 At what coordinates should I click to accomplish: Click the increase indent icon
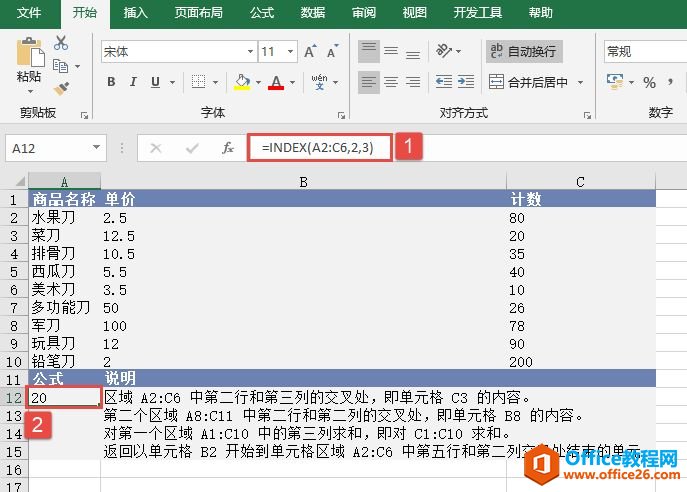(466, 81)
